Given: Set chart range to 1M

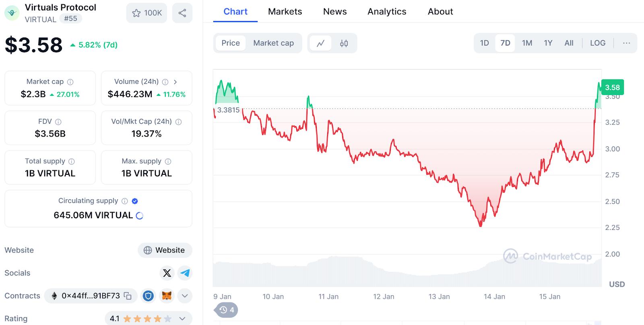Looking at the screenshot, I should pyautogui.click(x=527, y=43).
